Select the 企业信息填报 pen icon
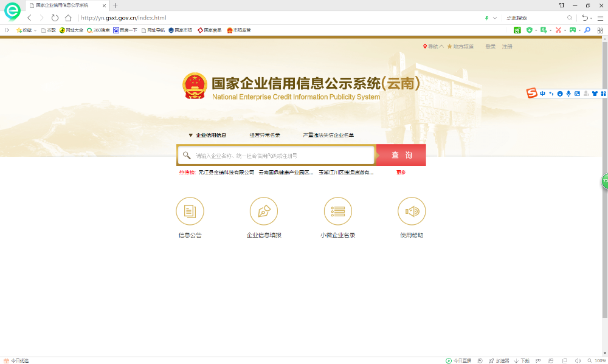 (263, 211)
